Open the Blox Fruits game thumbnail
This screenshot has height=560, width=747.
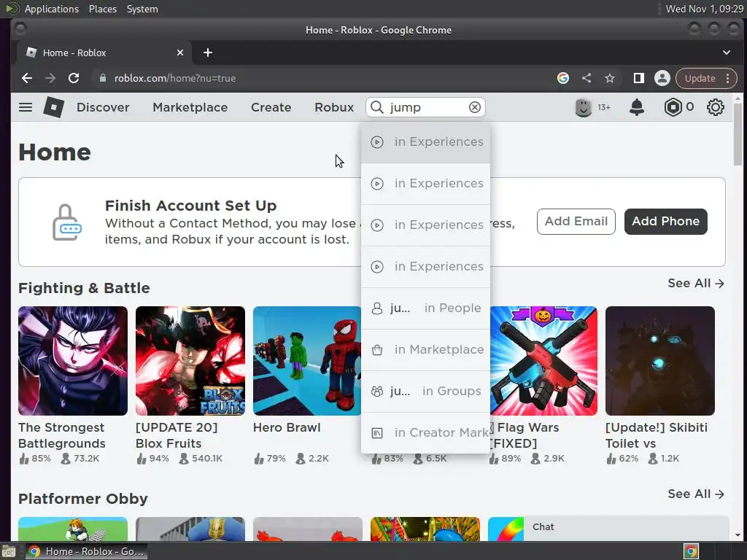[x=190, y=361]
